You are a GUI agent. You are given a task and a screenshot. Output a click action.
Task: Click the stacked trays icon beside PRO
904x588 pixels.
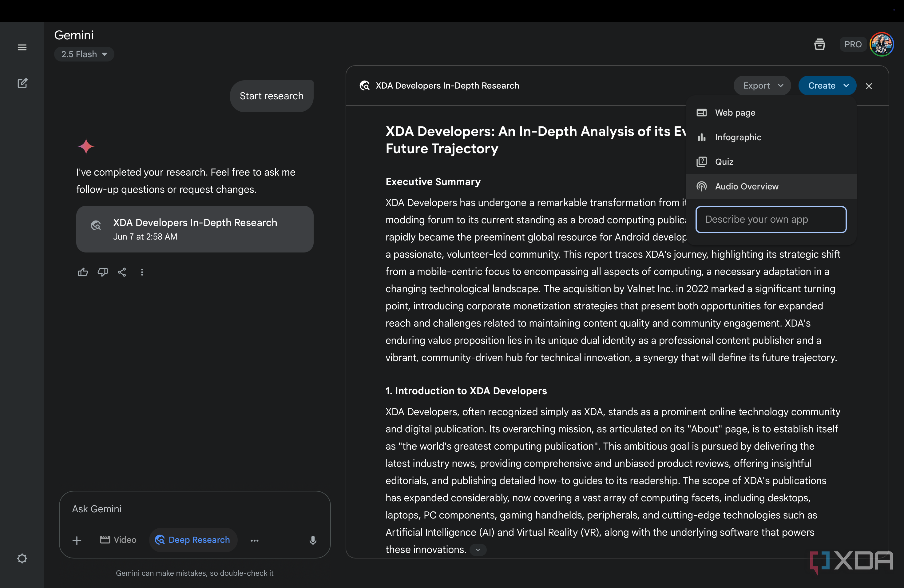(819, 45)
